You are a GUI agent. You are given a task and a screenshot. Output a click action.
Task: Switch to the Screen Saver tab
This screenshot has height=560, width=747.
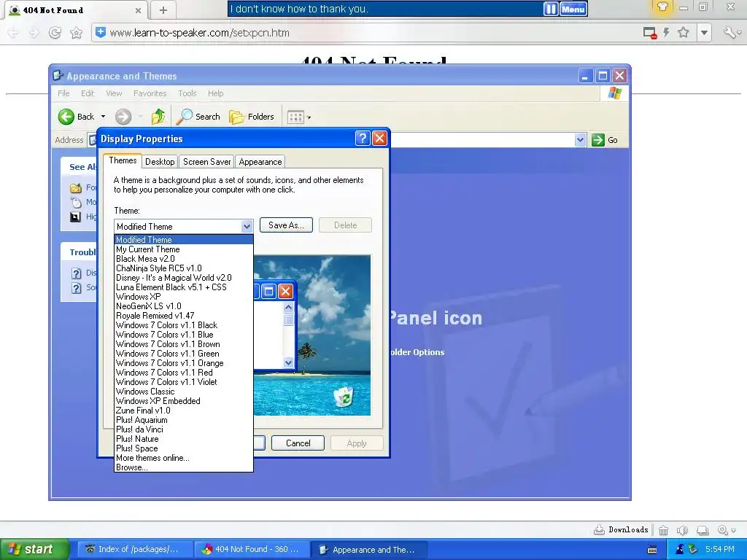pos(206,161)
